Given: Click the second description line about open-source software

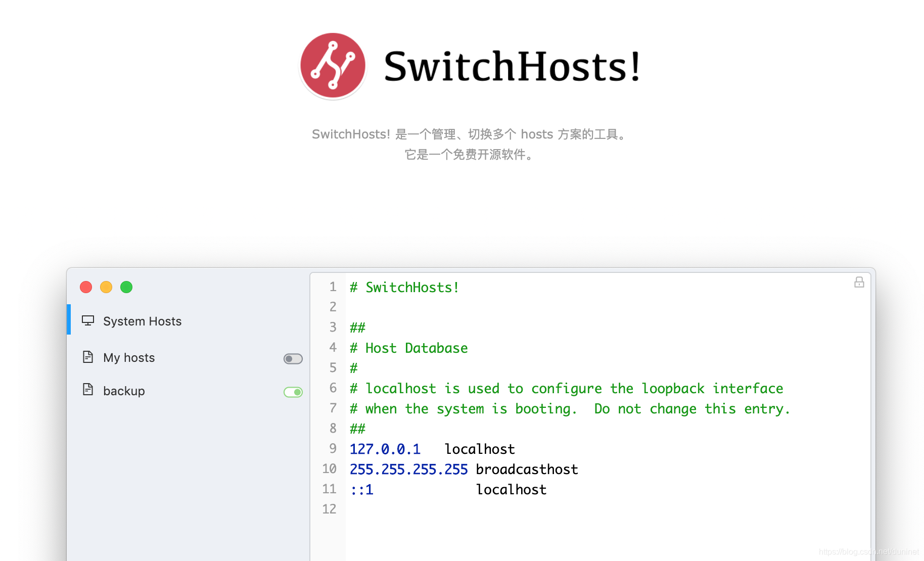Looking at the screenshot, I should pos(470,155).
